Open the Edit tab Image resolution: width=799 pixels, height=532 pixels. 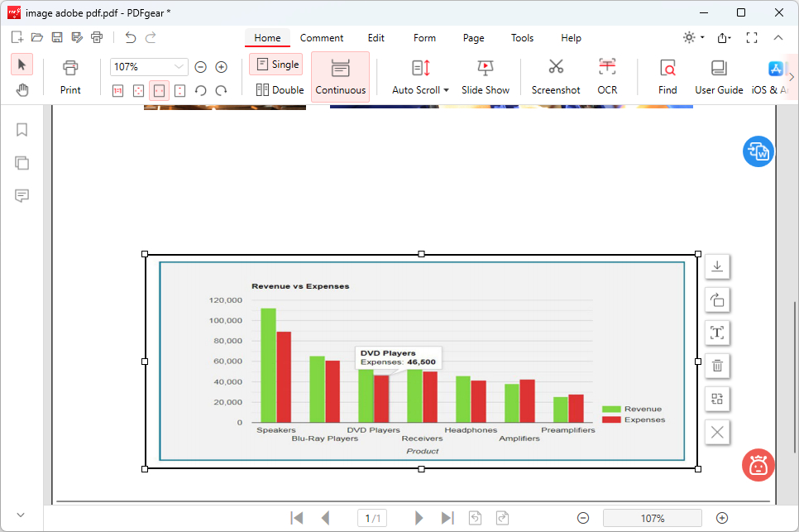pyautogui.click(x=376, y=38)
